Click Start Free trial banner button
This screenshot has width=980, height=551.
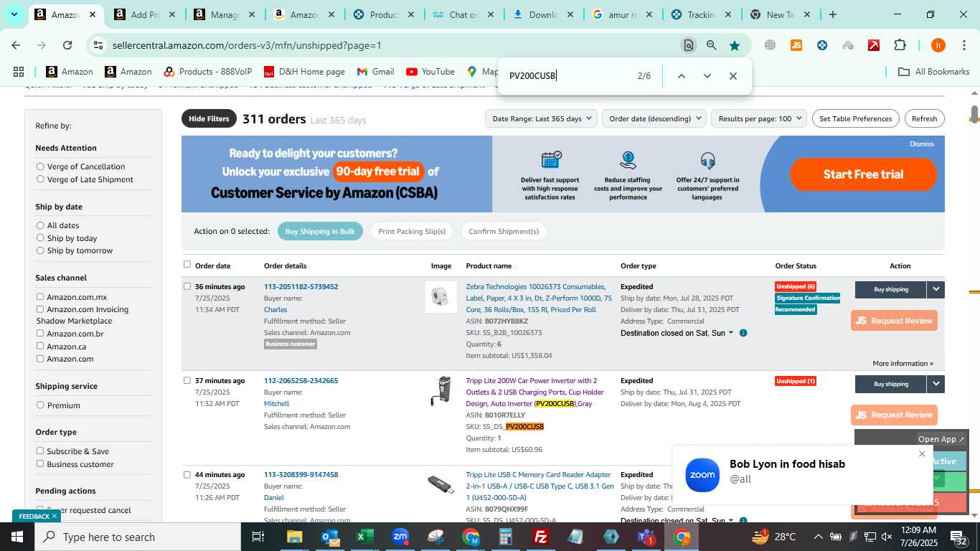[x=863, y=174]
